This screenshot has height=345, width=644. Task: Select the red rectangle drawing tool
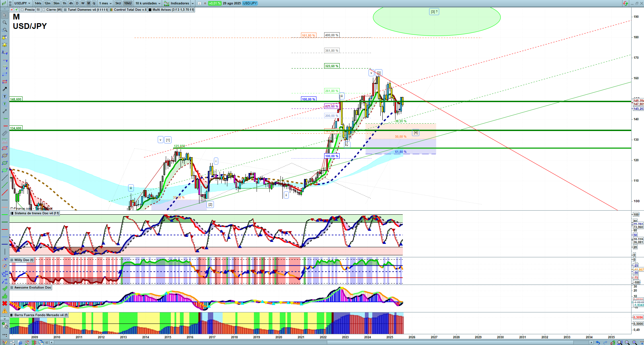[5, 82]
